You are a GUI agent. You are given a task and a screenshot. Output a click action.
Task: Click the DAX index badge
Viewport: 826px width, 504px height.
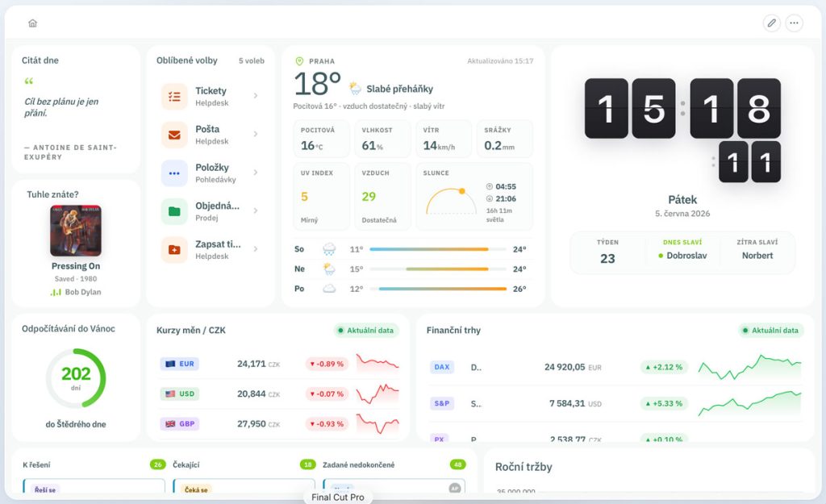[442, 367]
